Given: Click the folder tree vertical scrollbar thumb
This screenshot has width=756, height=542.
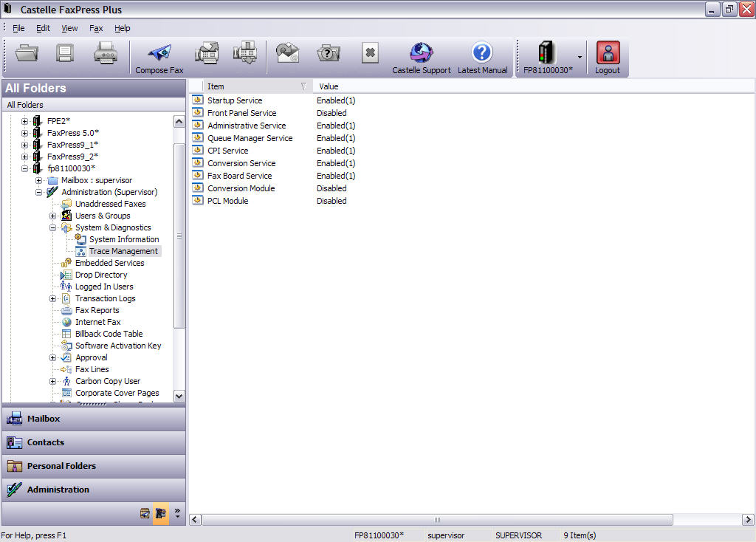Looking at the screenshot, I should (x=179, y=236).
